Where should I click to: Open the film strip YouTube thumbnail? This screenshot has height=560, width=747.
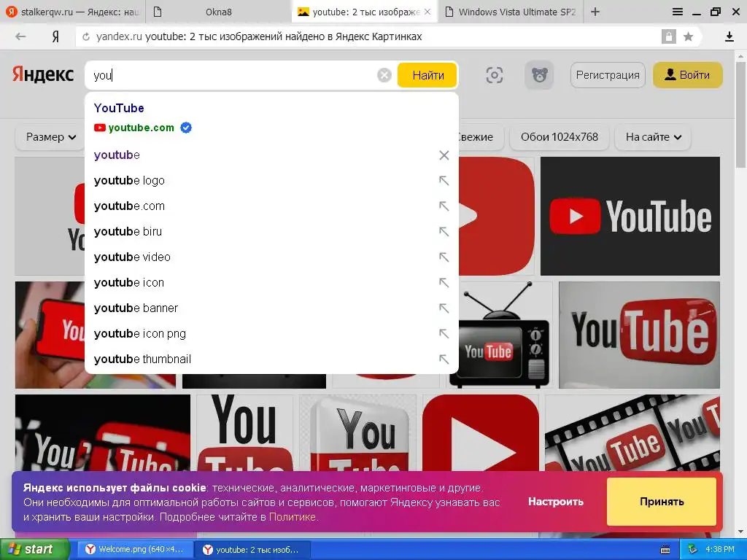[632, 432]
